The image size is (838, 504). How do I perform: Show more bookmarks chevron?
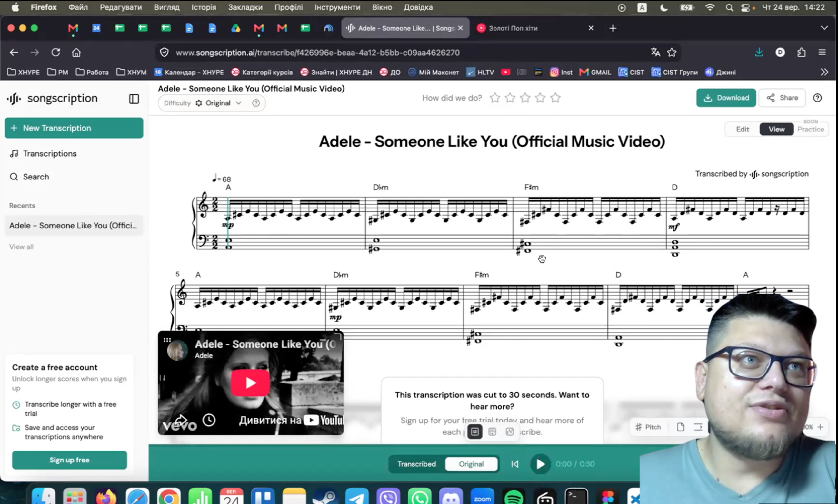click(x=824, y=72)
